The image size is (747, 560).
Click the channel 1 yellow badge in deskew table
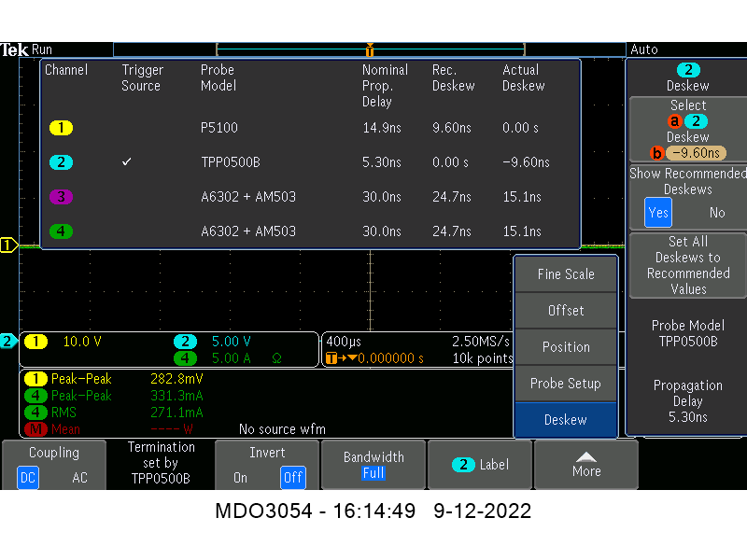61,128
